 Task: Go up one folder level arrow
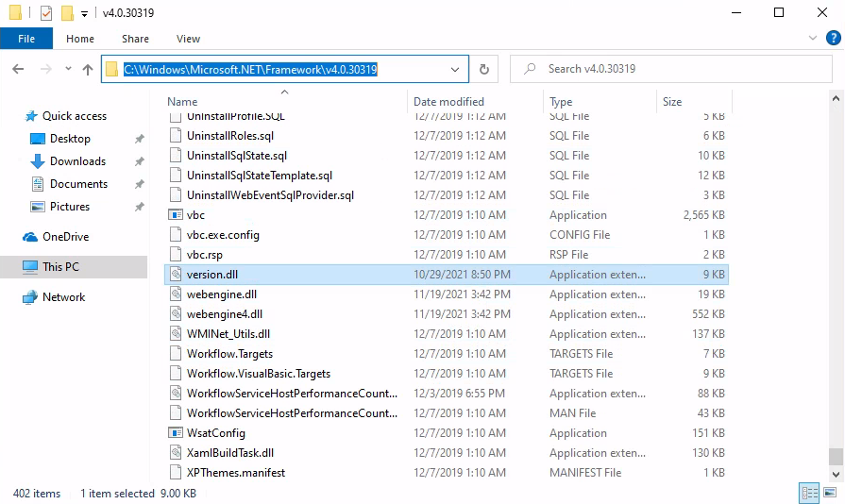pyautogui.click(x=87, y=69)
